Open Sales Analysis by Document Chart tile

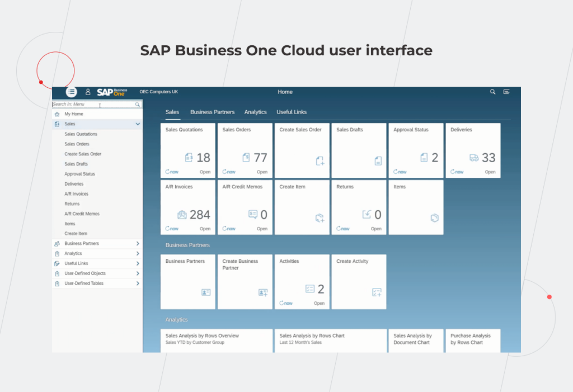pos(416,341)
